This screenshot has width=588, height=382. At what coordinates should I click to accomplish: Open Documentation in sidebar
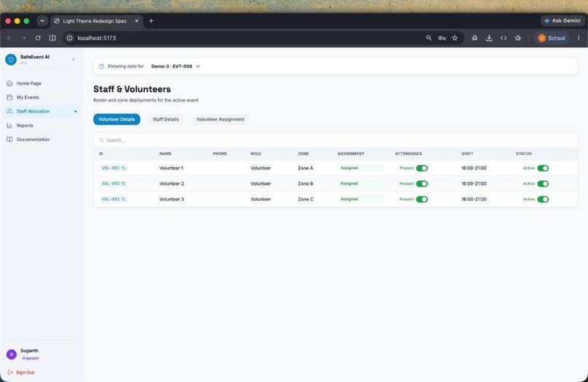(x=42, y=140)
